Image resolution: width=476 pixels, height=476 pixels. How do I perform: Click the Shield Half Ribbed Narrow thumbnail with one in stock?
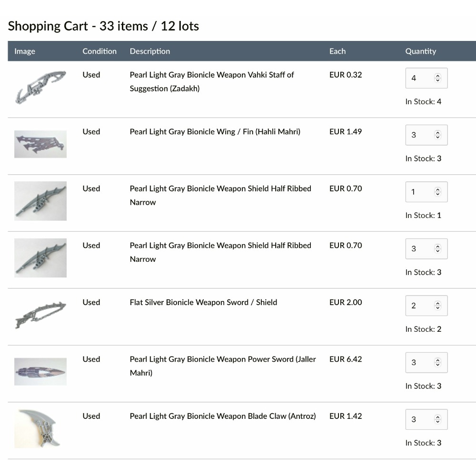click(40, 201)
